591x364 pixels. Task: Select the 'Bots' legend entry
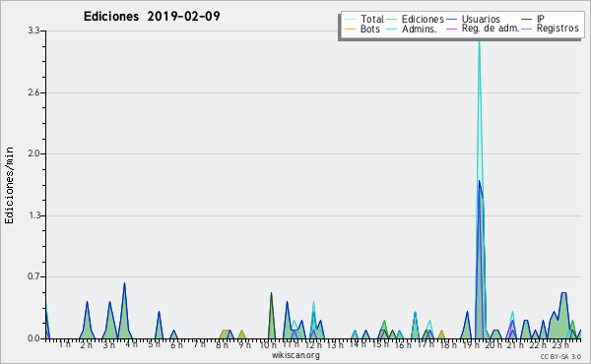point(369,29)
